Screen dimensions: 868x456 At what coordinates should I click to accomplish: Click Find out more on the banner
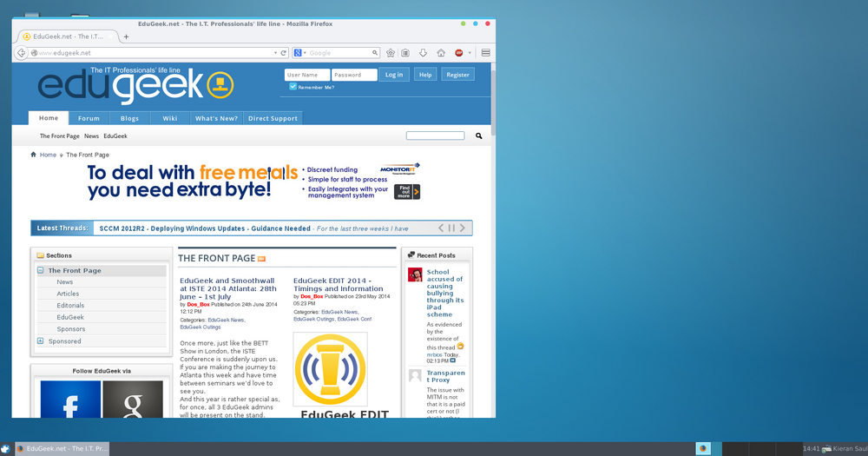407,192
